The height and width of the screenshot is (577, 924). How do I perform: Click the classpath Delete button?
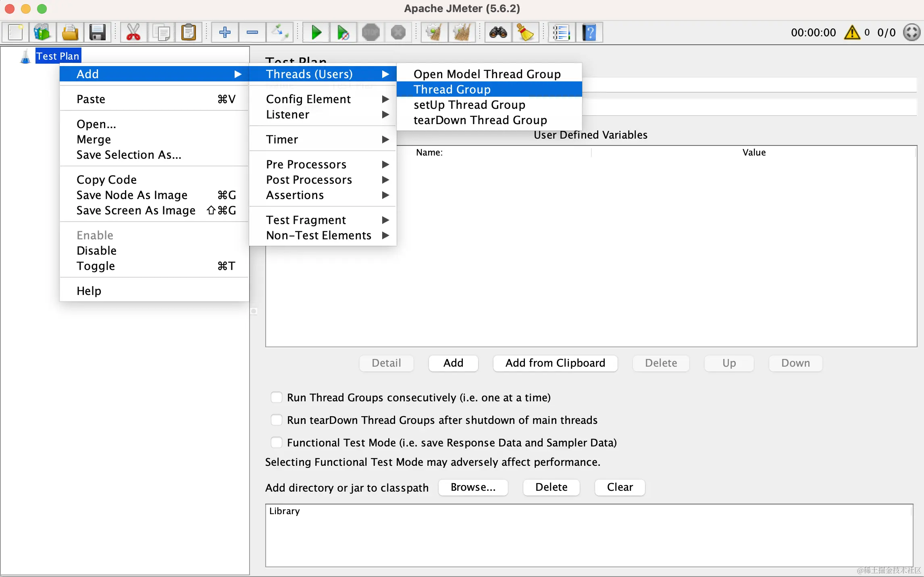[x=551, y=487]
